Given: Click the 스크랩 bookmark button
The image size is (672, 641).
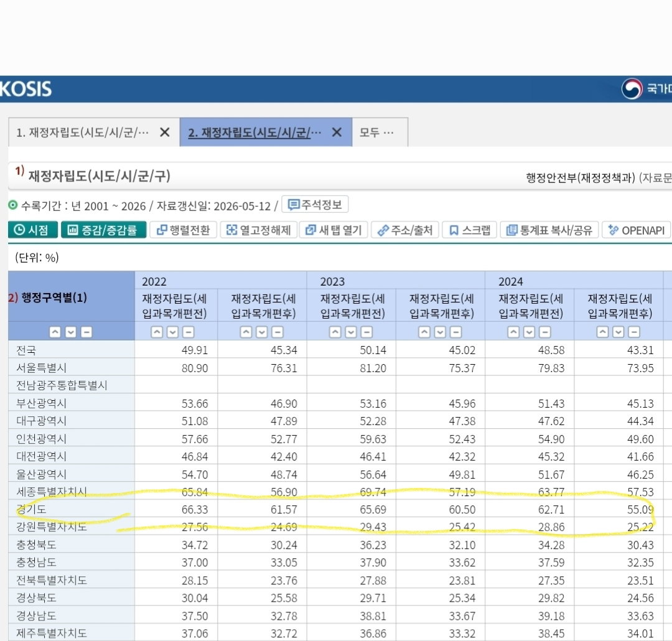Looking at the screenshot, I should click(470, 230).
